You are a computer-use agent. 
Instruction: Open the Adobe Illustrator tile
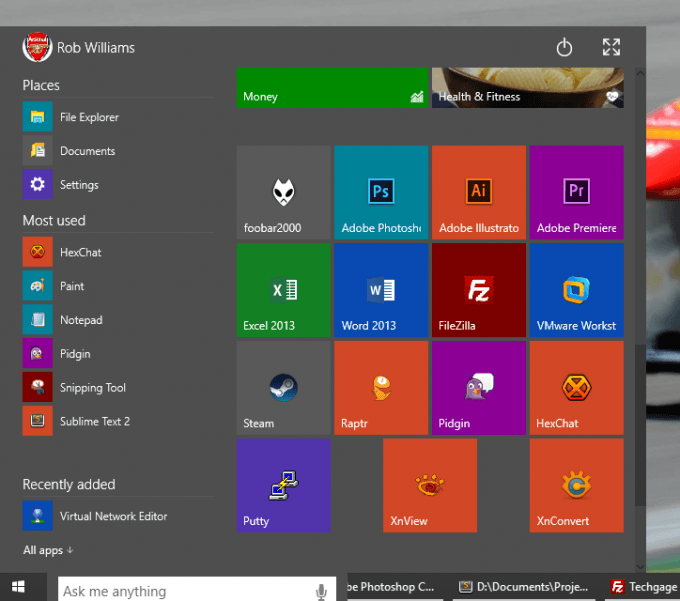tap(479, 192)
